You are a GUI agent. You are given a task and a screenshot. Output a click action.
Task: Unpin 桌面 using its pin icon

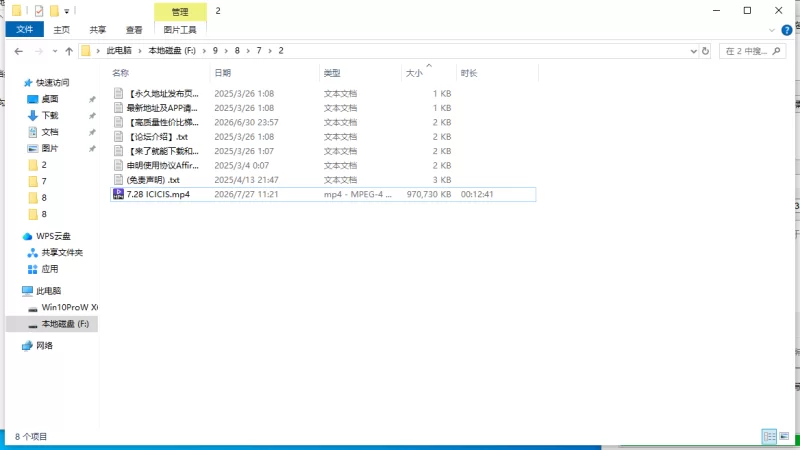[92, 99]
